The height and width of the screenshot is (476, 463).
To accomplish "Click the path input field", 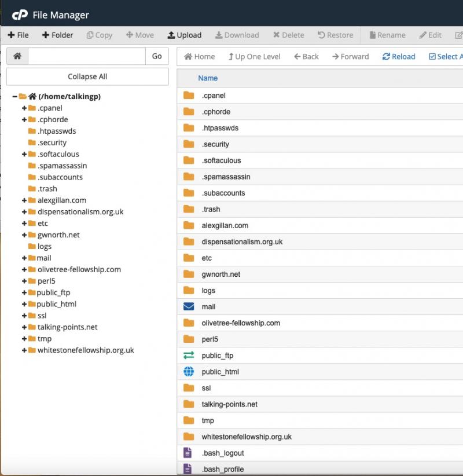I will [87, 56].
